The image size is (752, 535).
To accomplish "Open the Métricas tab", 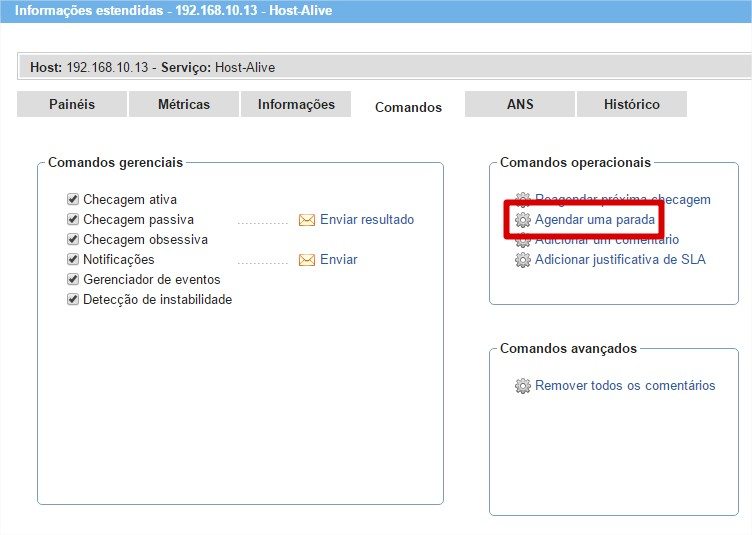I will point(184,104).
